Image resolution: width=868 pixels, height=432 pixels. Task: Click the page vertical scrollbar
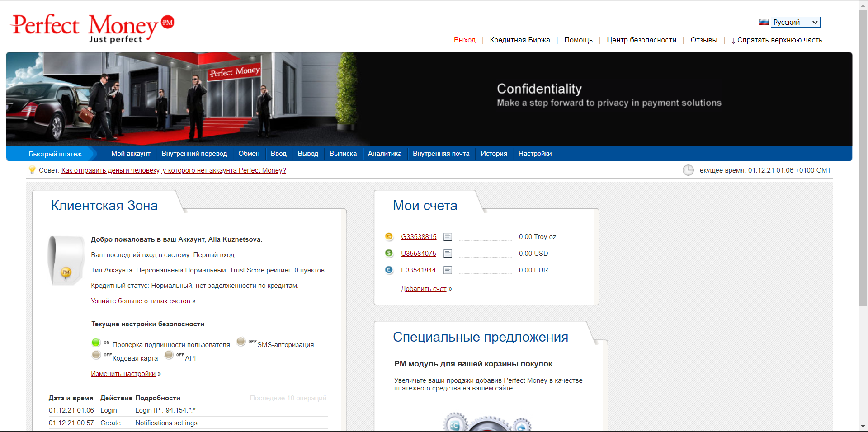point(863,158)
